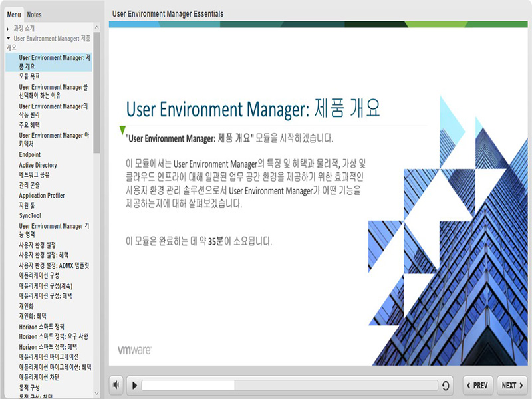Image resolution: width=532 pixels, height=399 pixels.
Task: Jump to 애플리케이션 마이그레이션 slide
Action: [49, 356]
